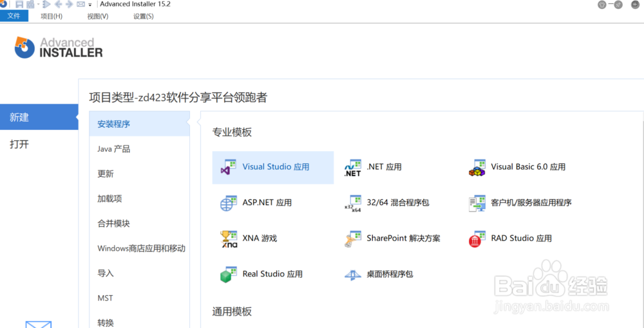
Task: Open the 设置(S) menu
Action: pyautogui.click(x=144, y=17)
